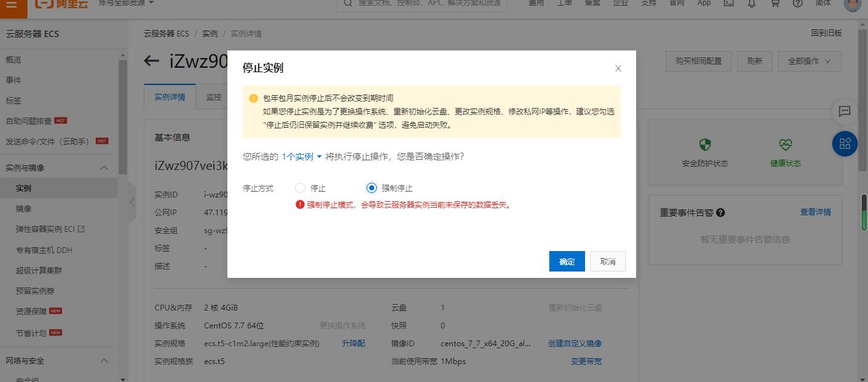The height and width of the screenshot is (382, 868).
Task: Select the 停止 radio option
Action: coord(300,188)
